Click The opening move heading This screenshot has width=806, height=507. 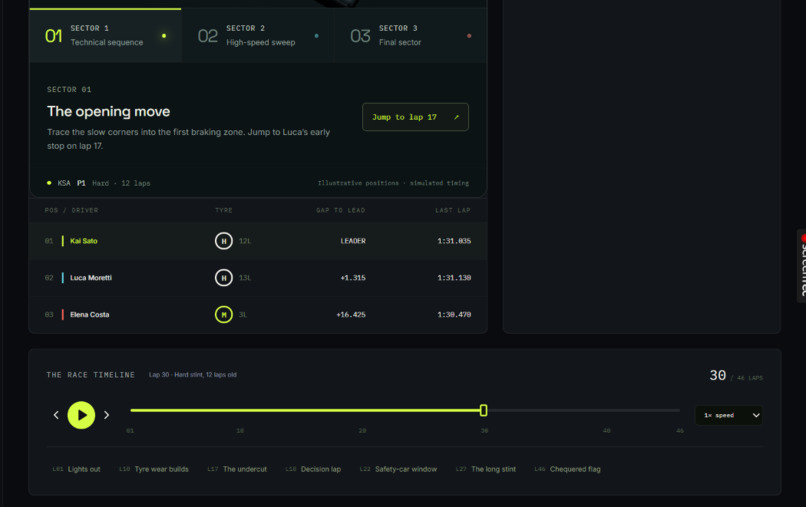108,112
